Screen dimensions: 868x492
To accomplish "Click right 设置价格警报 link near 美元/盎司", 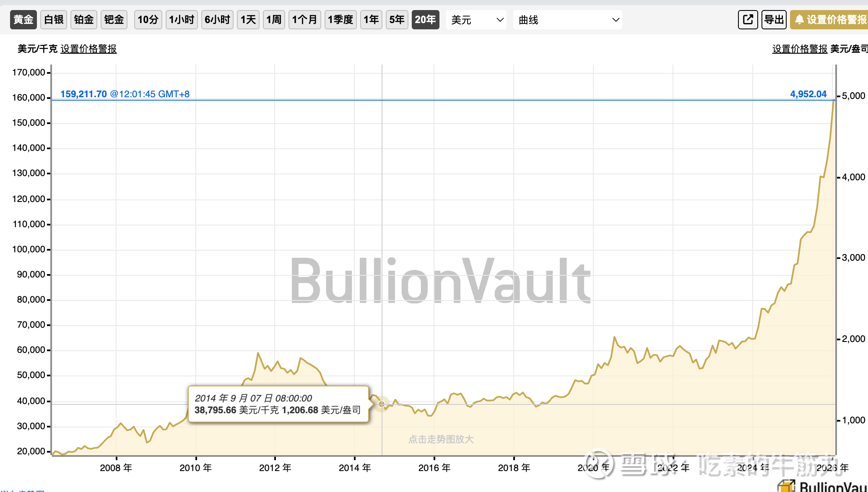I will (800, 49).
